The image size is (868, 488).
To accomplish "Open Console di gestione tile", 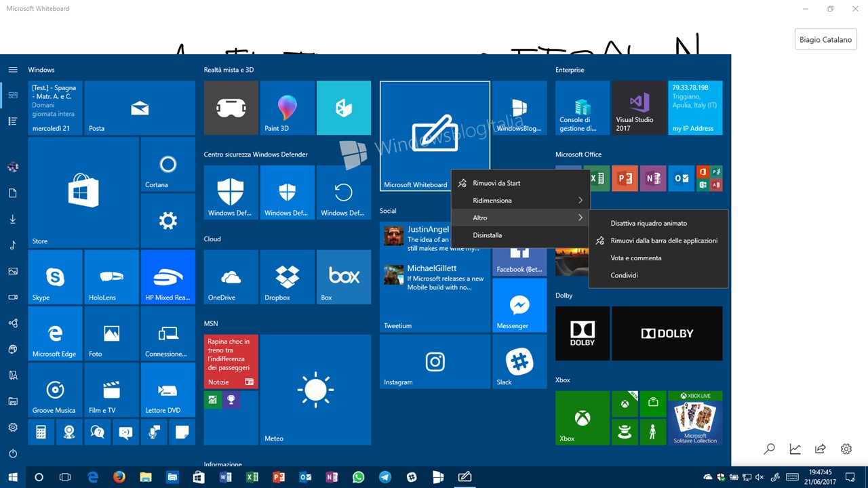I will pos(582,108).
